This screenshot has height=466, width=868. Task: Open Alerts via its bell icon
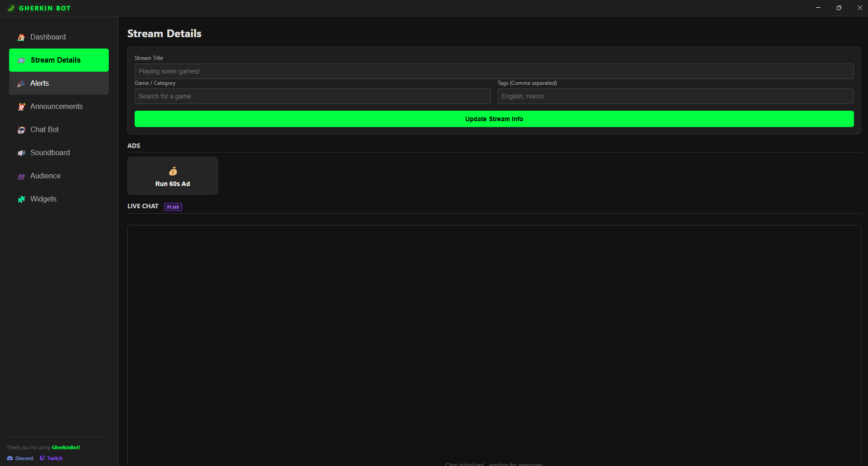(21, 83)
